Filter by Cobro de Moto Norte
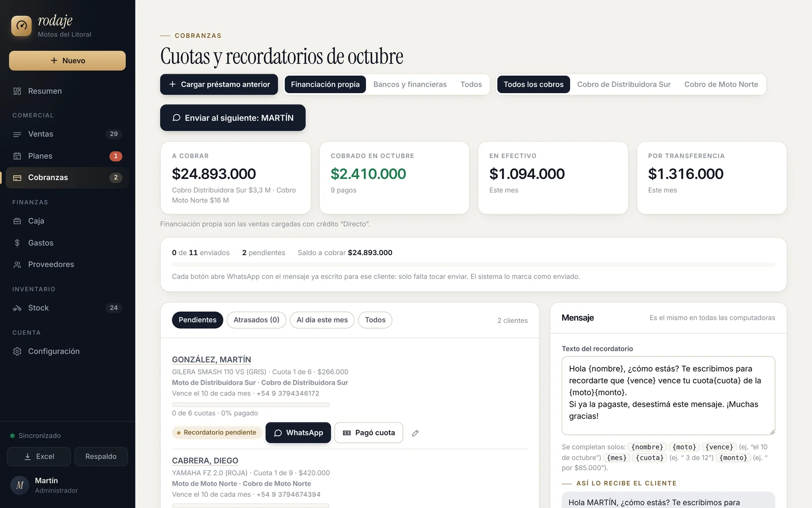This screenshot has width=812, height=508. pyautogui.click(x=721, y=84)
